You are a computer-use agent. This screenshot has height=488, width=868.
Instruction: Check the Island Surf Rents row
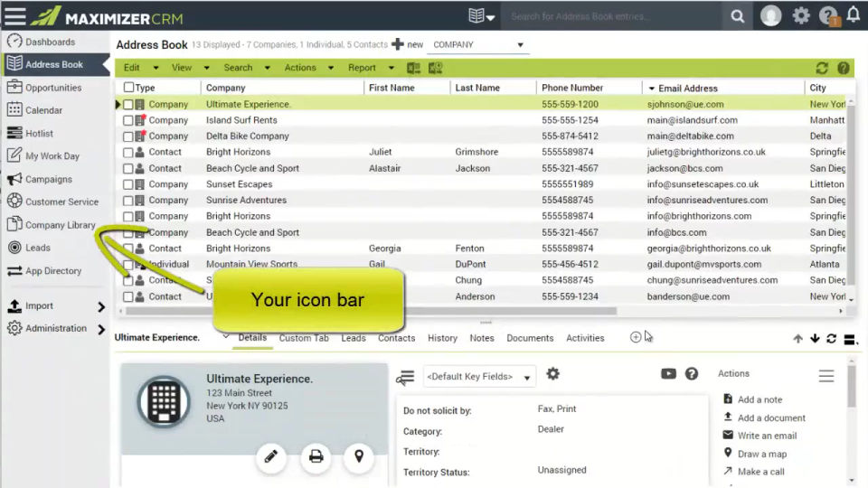tap(127, 120)
